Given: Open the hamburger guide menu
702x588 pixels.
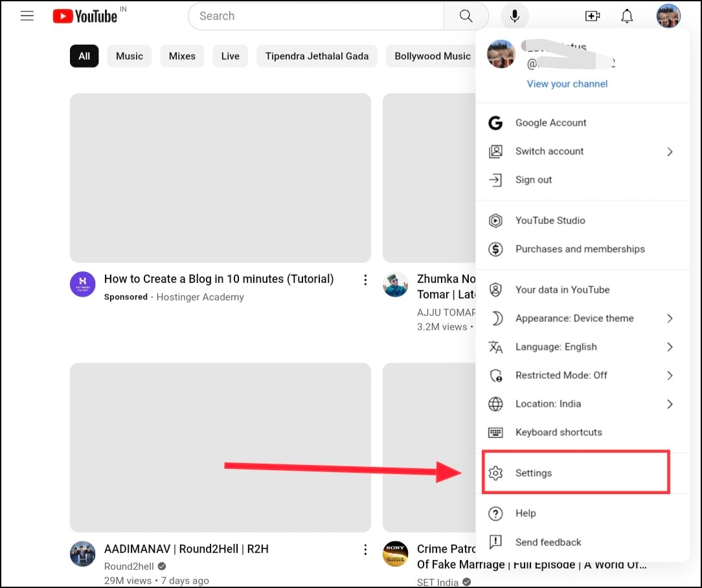Looking at the screenshot, I should 27,16.
